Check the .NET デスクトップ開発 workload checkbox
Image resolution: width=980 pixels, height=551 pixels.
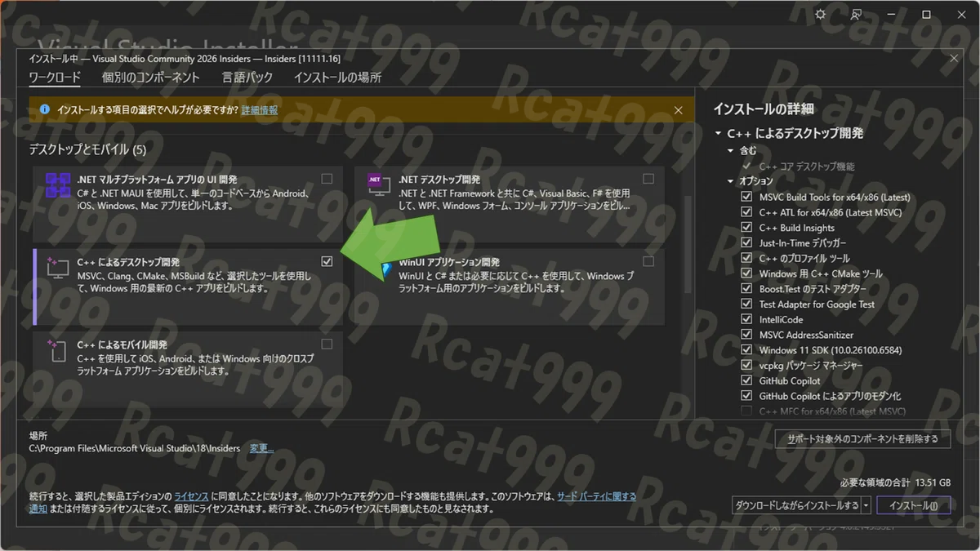coord(648,179)
